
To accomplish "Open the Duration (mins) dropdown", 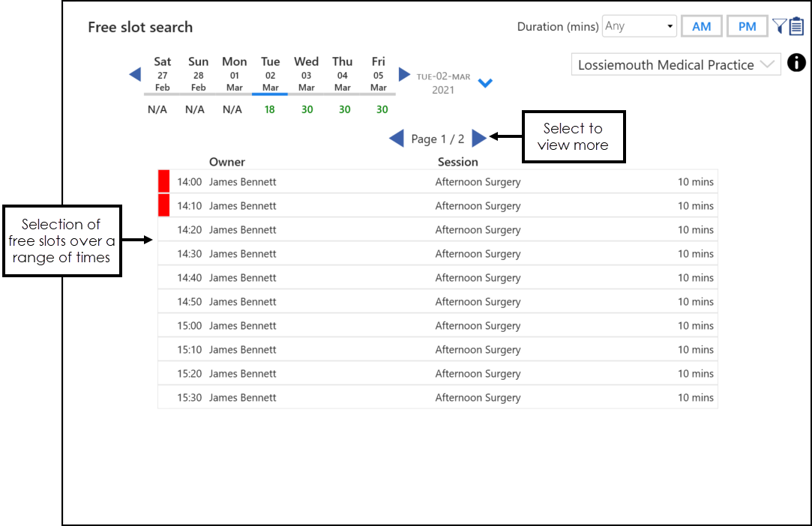I will [640, 26].
